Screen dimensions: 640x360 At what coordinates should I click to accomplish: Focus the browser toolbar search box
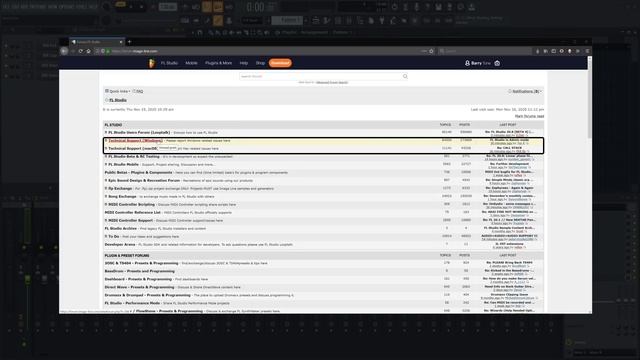pos(484,51)
